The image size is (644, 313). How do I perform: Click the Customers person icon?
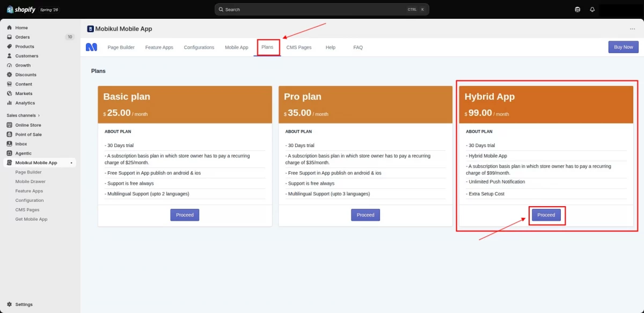[x=10, y=56]
